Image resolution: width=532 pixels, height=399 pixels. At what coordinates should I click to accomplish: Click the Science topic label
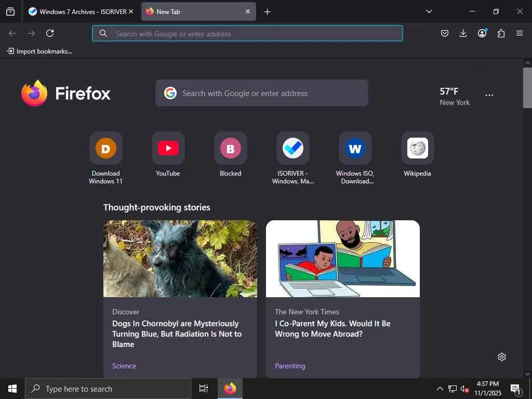coord(124,366)
